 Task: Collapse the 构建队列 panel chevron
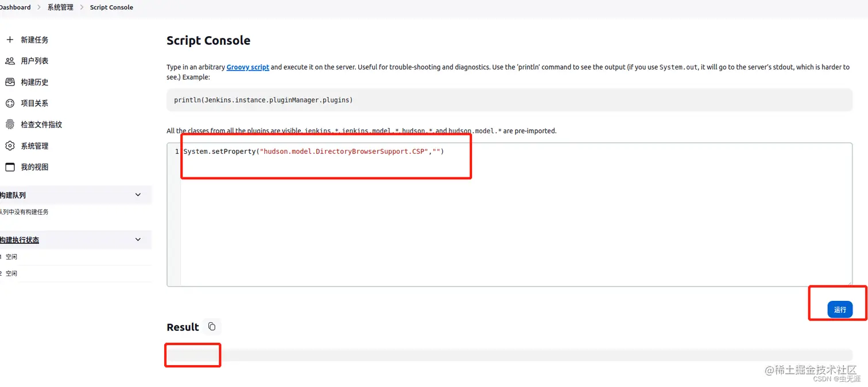pos(138,195)
